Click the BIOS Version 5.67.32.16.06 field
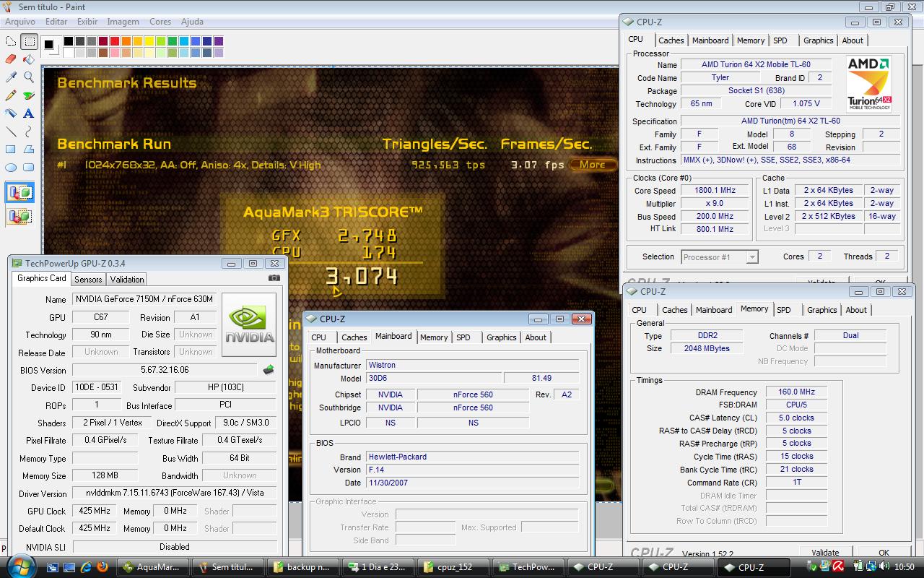 click(165, 370)
